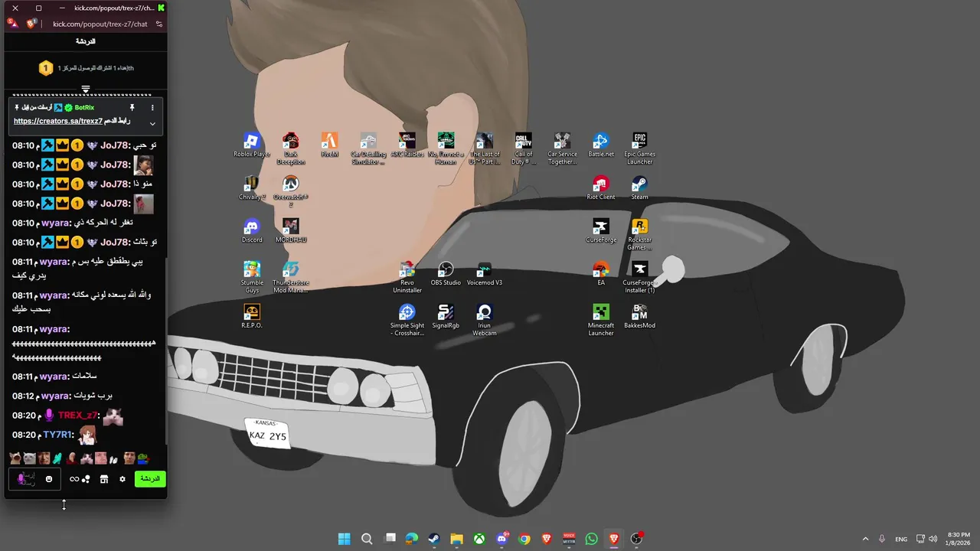980x551 pixels.
Task: Click wyara in the 08:12 message
Action: (55, 396)
